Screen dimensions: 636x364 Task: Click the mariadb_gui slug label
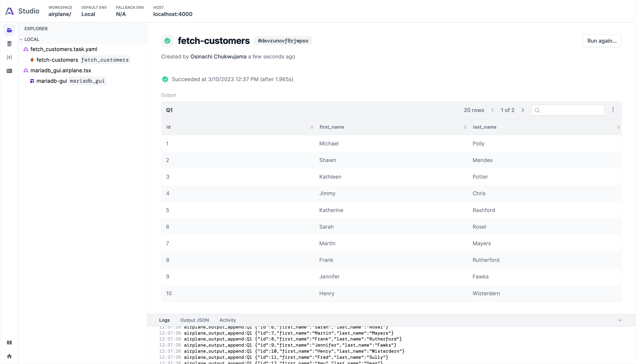[87, 81]
